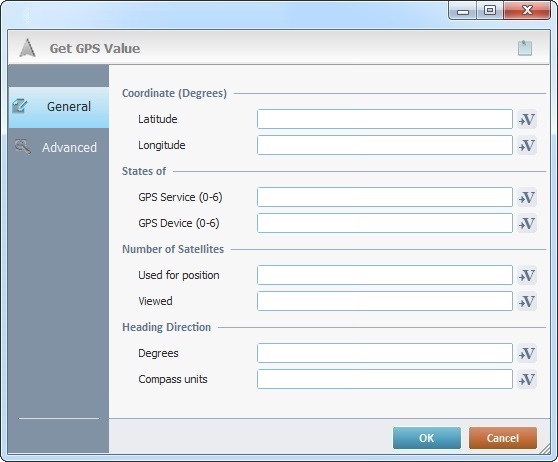558x462 pixels.
Task: Focus the Longitude input field
Action: click(x=385, y=145)
